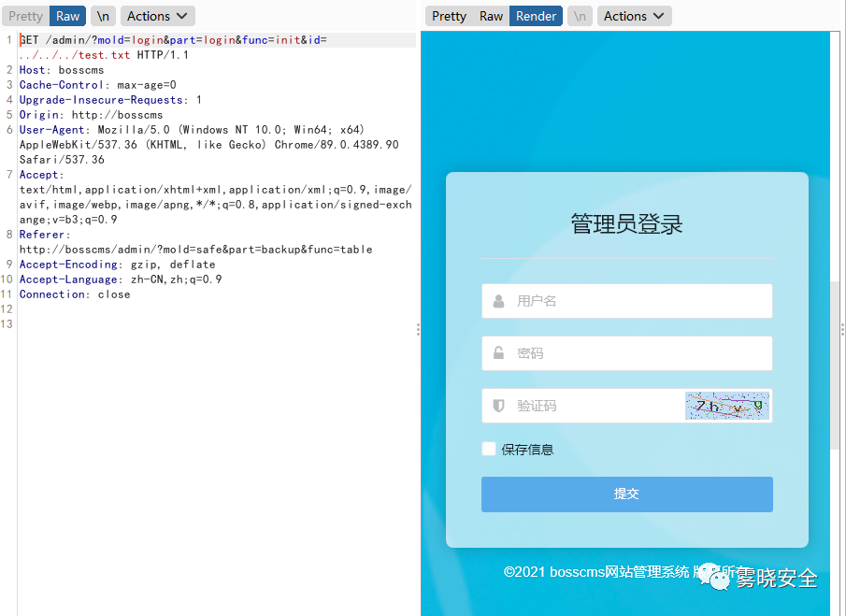Click the divider handle between request and response

(x=418, y=330)
